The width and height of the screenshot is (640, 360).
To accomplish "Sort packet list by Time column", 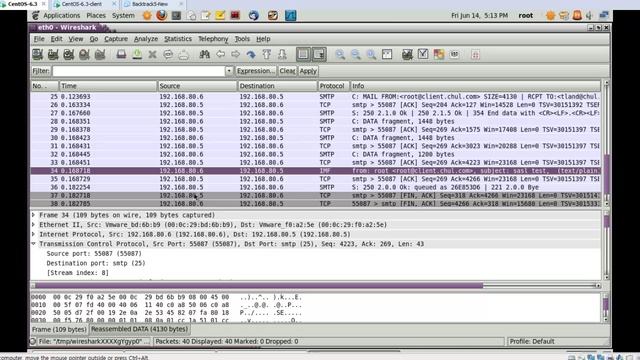I will click(x=108, y=86).
